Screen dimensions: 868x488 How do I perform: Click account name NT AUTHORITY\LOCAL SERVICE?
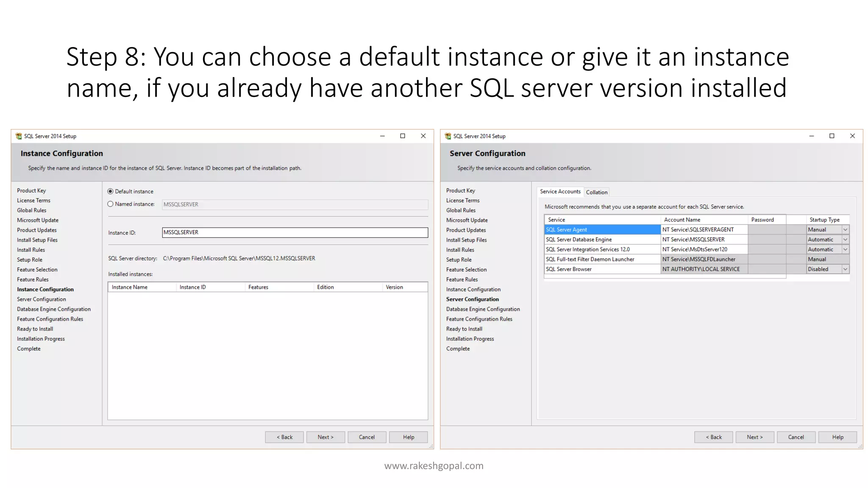[704, 269]
